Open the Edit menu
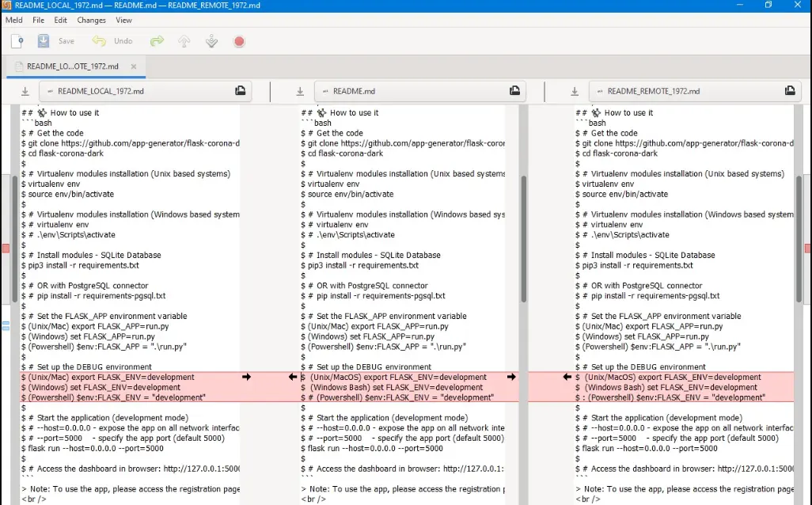 [61, 21]
